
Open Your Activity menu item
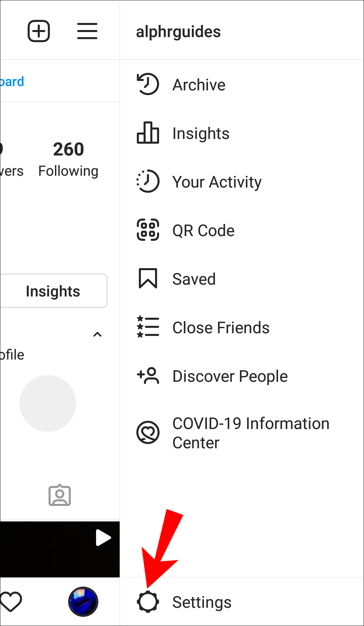point(217,182)
